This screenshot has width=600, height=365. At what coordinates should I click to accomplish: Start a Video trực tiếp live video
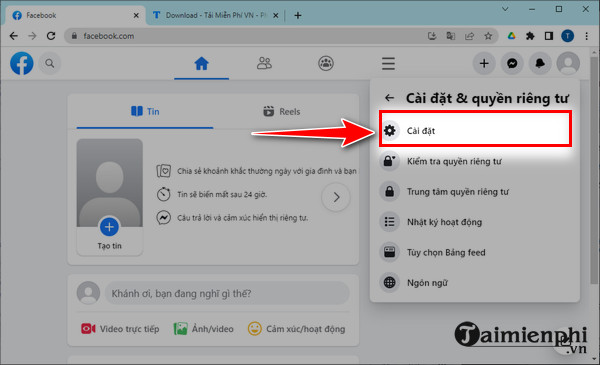[x=120, y=329]
